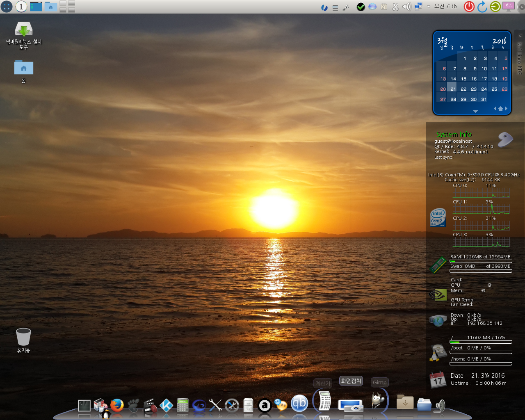Open the 계산기 calculator in dock

[324, 401]
